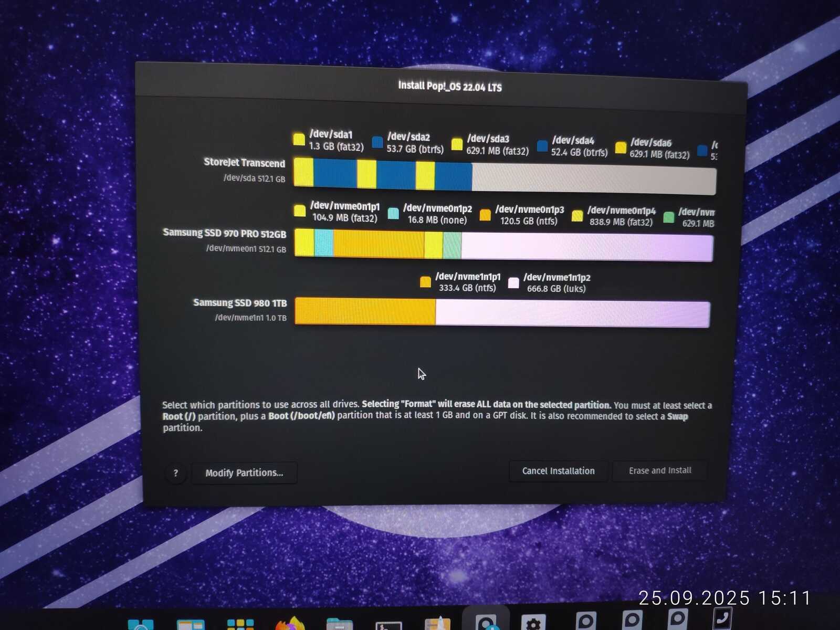Screen dimensions: 840x630
Task: Click yellow legend swatch for /dev/sda1
Action: coord(299,139)
